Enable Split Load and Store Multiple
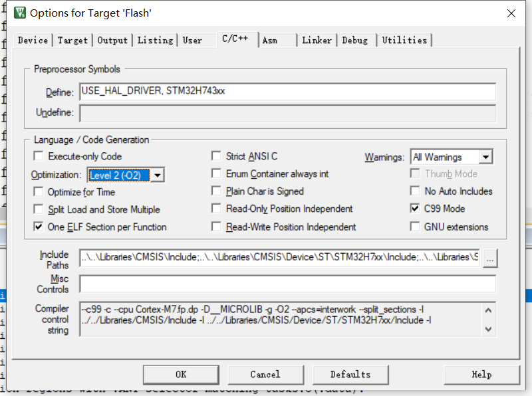Viewport: 532px width, 396px height. pos(39,209)
